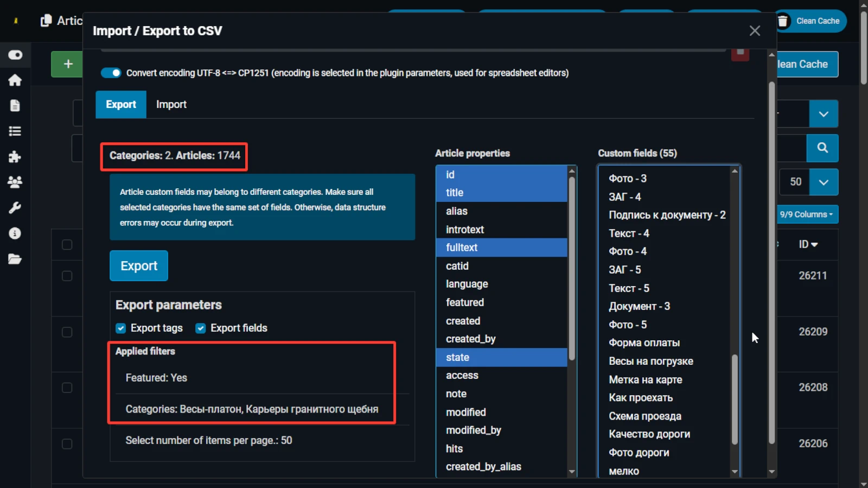This screenshot has width=868, height=488.
Task: Open the 50 items per page dropdown
Action: click(x=823, y=182)
